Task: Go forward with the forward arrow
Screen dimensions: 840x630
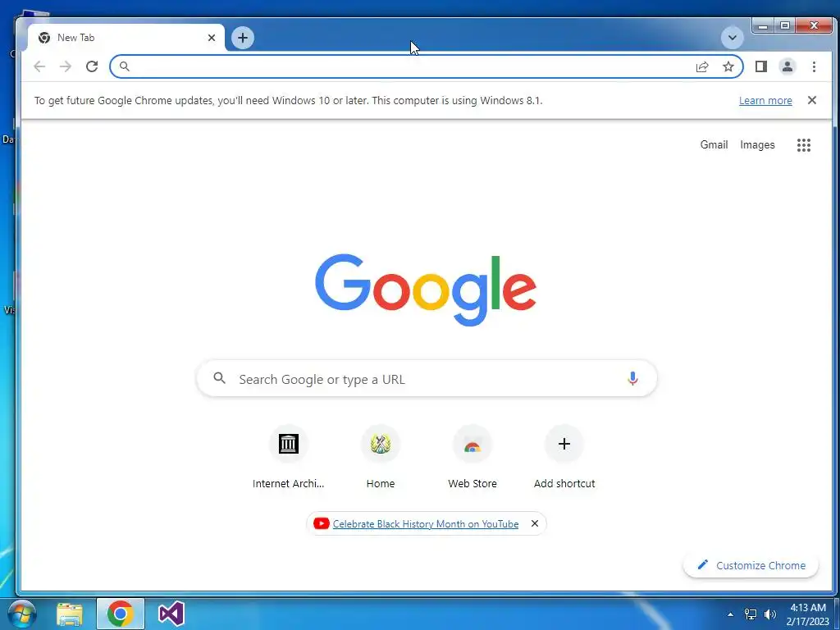Action: (66, 66)
